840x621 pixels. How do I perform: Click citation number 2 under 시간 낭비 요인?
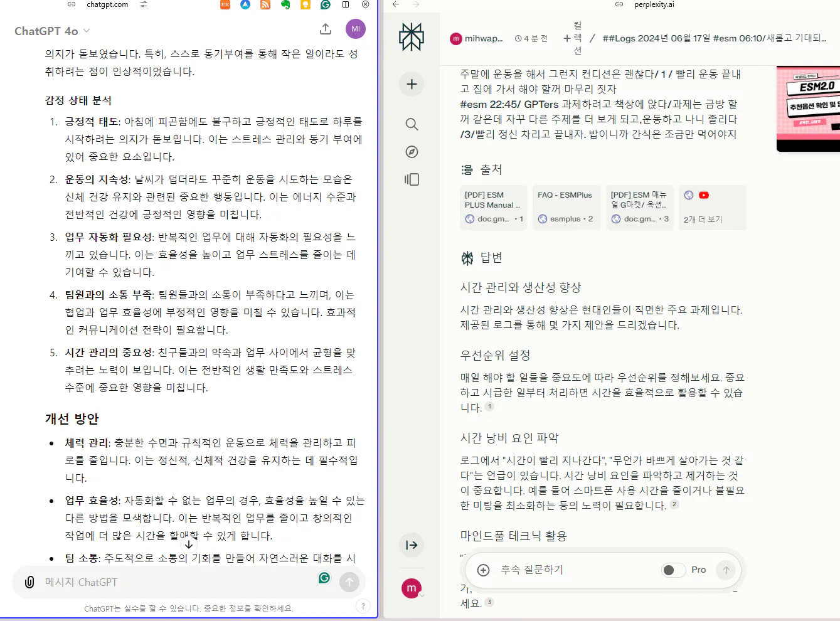674,504
